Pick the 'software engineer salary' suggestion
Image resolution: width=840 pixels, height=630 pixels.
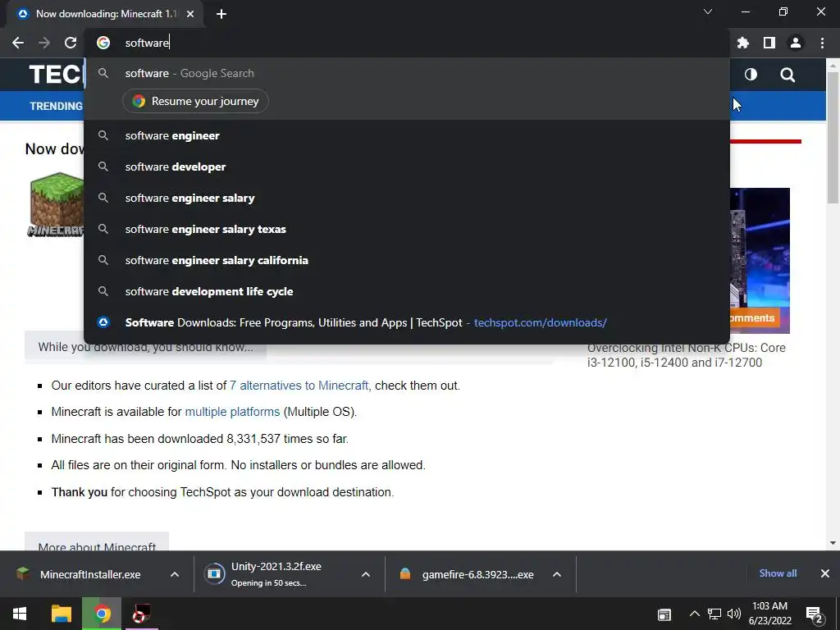coord(407,198)
